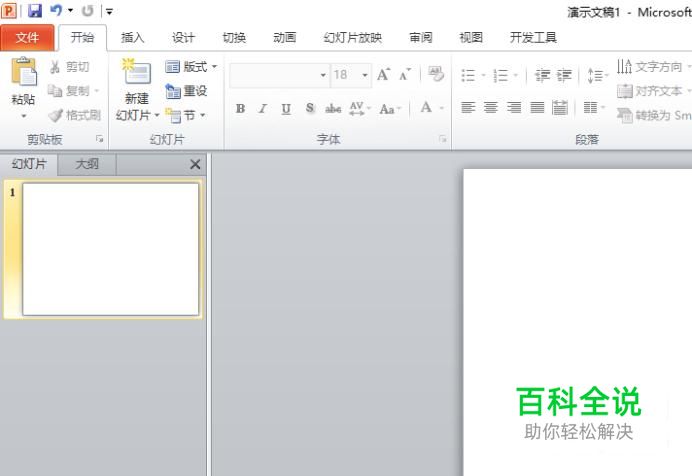This screenshot has width=692, height=476.
Task: Expand the font size dropdown showing 18
Action: pyautogui.click(x=365, y=75)
